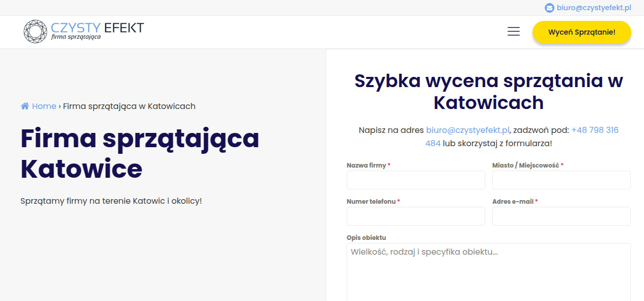
Task: Click the Szybka wycena sprzątania form heading
Action: pyautogui.click(x=488, y=92)
